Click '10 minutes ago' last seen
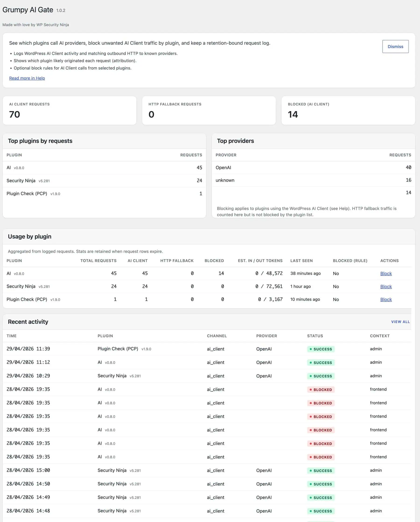Screen dimensions: 420x522 tap(305, 299)
